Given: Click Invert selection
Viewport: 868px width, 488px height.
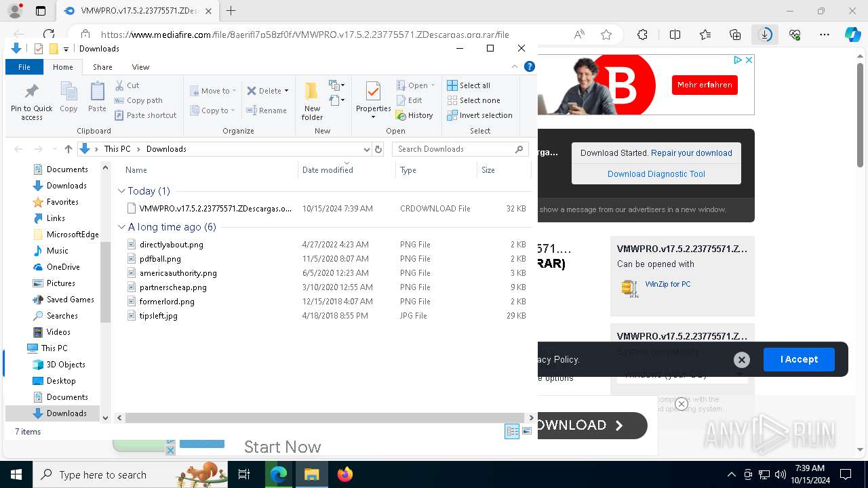Looking at the screenshot, I should (x=479, y=115).
